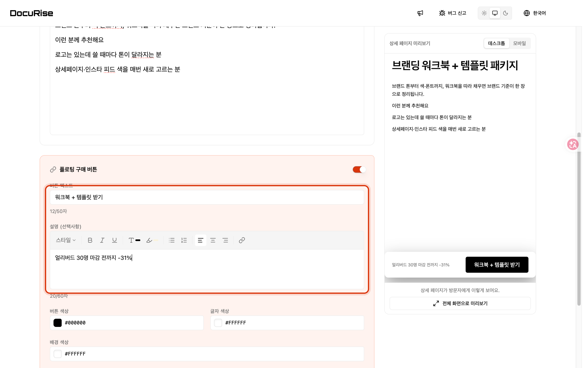Viewport: 588px width, 368px height.
Task: Click the pink translate floating icon
Action: click(573, 144)
